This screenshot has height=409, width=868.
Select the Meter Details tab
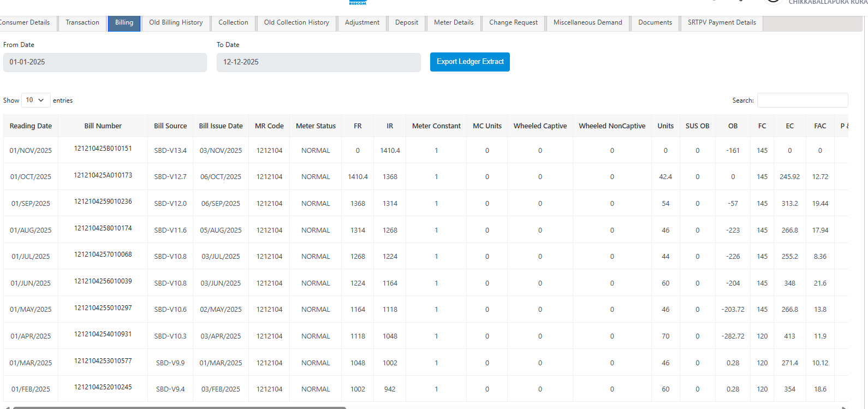pyautogui.click(x=454, y=22)
